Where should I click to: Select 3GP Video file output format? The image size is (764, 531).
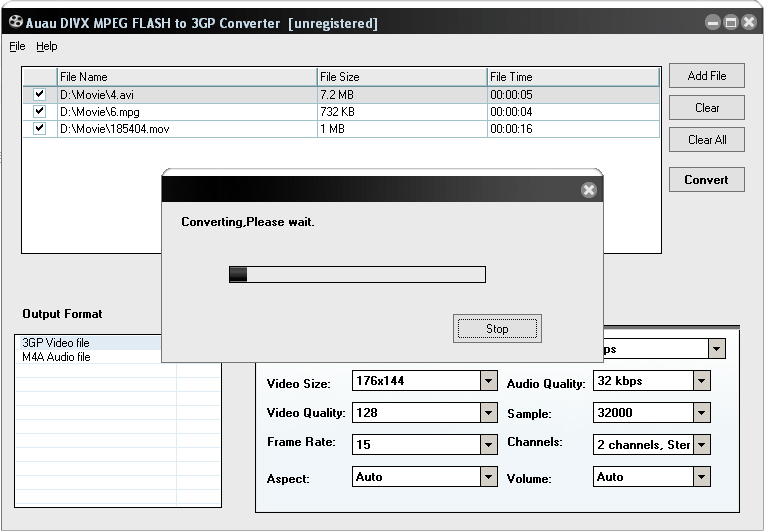tap(56, 343)
